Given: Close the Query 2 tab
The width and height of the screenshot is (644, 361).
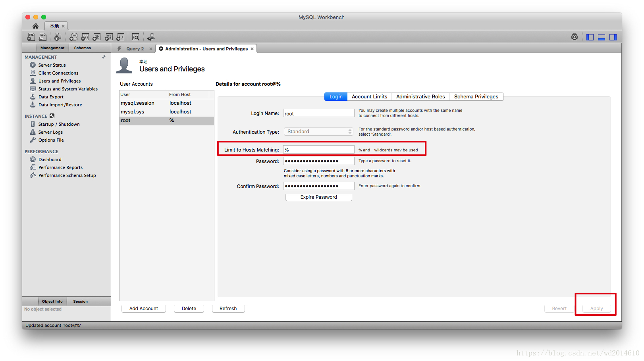Looking at the screenshot, I should click(151, 49).
